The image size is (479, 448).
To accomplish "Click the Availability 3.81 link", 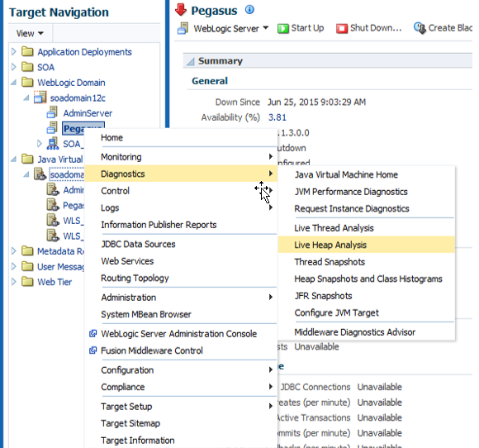I will [277, 117].
